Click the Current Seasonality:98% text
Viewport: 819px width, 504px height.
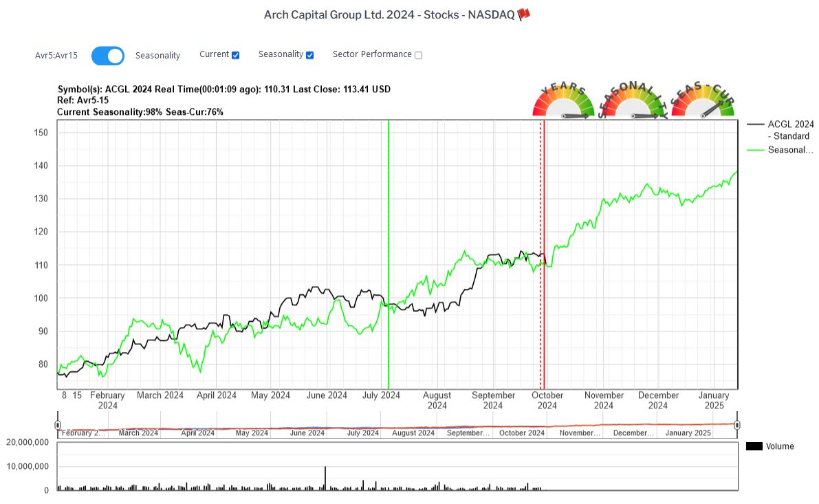pyautogui.click(x=110, y=112)
